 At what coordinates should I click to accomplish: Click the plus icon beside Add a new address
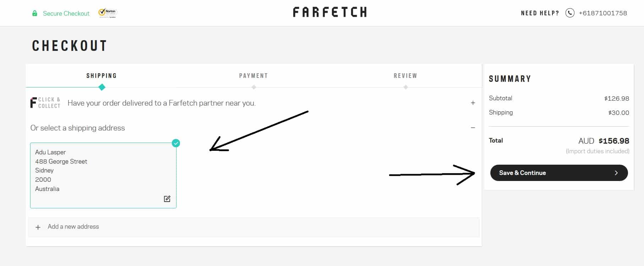pyautogui.click(x=38, y=227)
